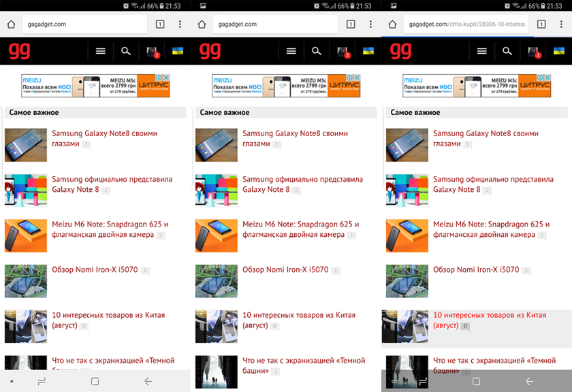
Task: Tap the home icon in the right phone browser
Action: tap(392, 24)
